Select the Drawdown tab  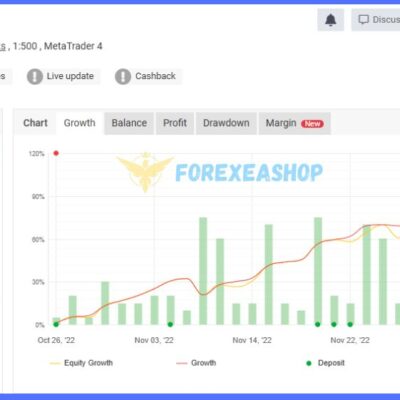pos(226,123)
